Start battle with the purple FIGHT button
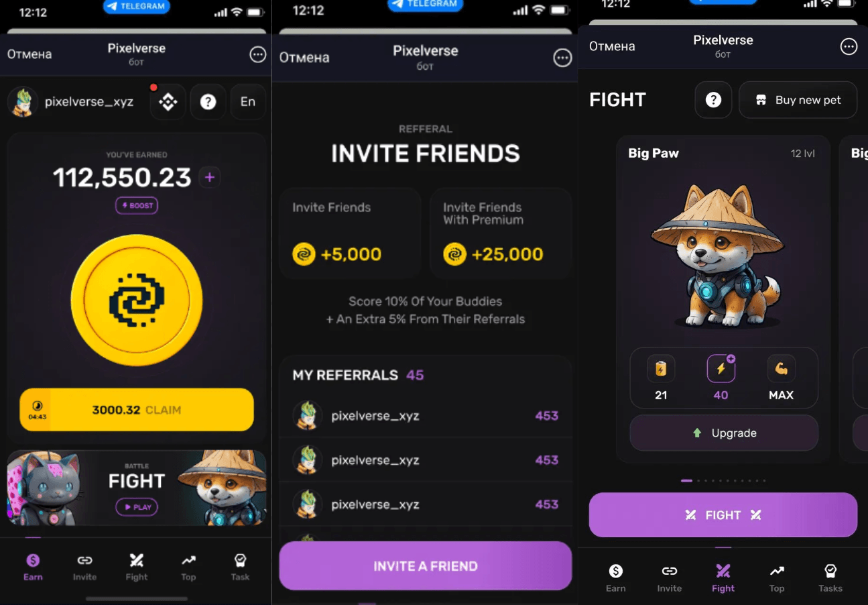 tap(723, 515)
